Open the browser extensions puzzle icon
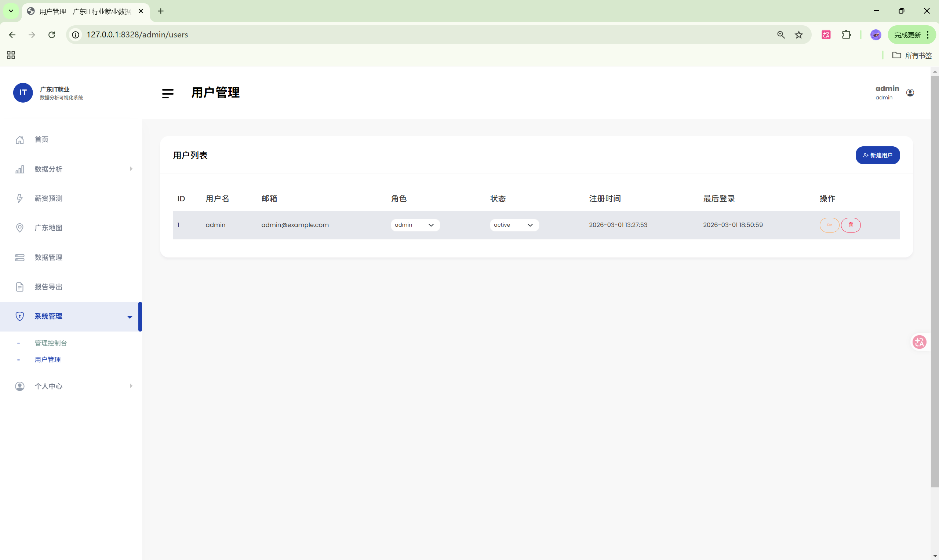The height and width of the screenshot is (560, 939). point(846,35)
